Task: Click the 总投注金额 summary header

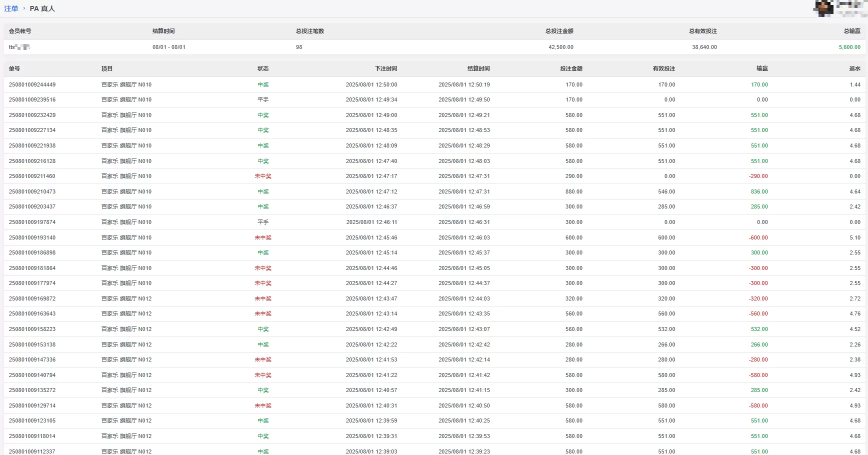Action: [559, 31]
